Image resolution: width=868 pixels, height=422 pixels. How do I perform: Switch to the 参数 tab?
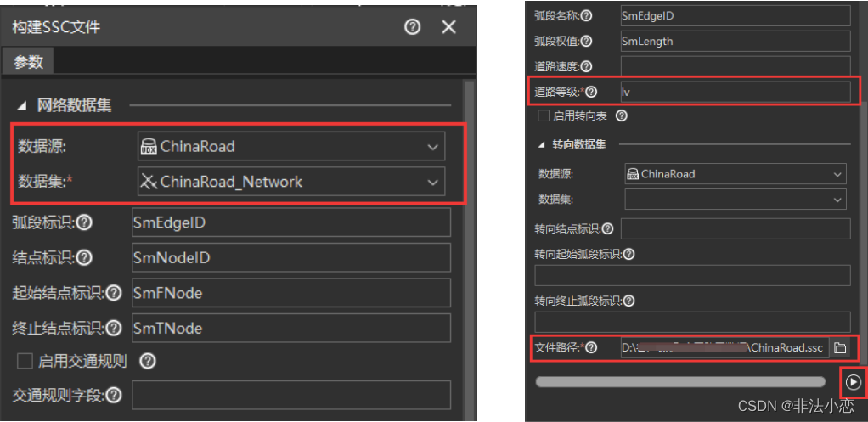28,61
